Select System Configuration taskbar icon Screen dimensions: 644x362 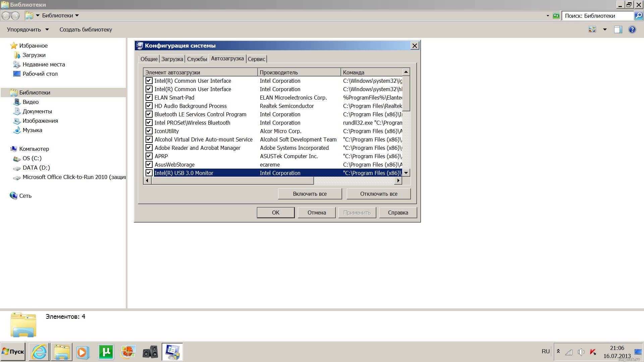click(172, 352)
